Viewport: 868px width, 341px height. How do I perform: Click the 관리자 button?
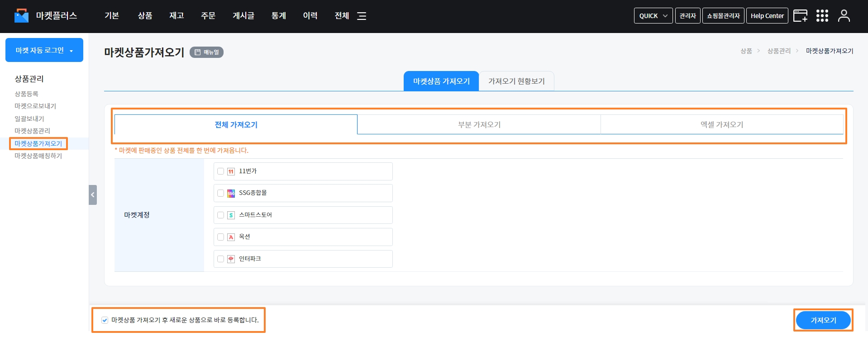click(688, 16)
